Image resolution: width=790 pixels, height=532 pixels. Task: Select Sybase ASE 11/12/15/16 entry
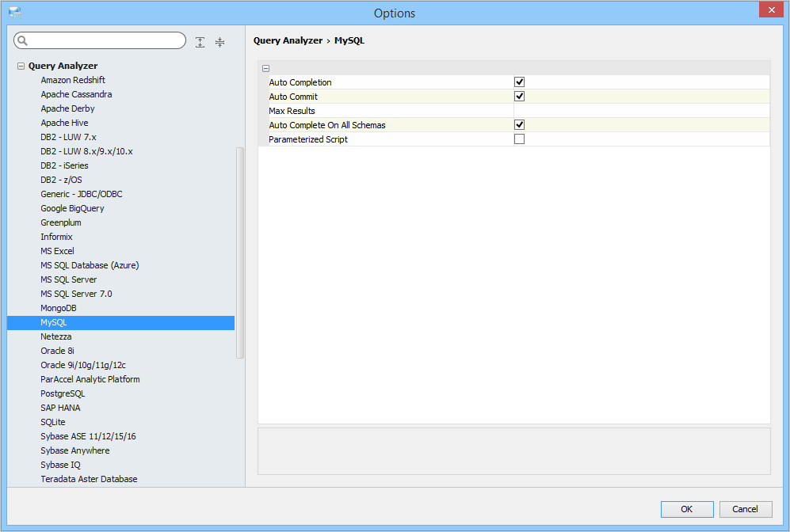coord(88,436)
